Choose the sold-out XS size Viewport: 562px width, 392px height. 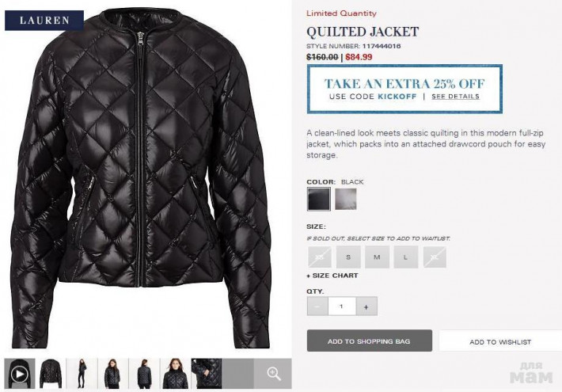(x=319, y=257)
